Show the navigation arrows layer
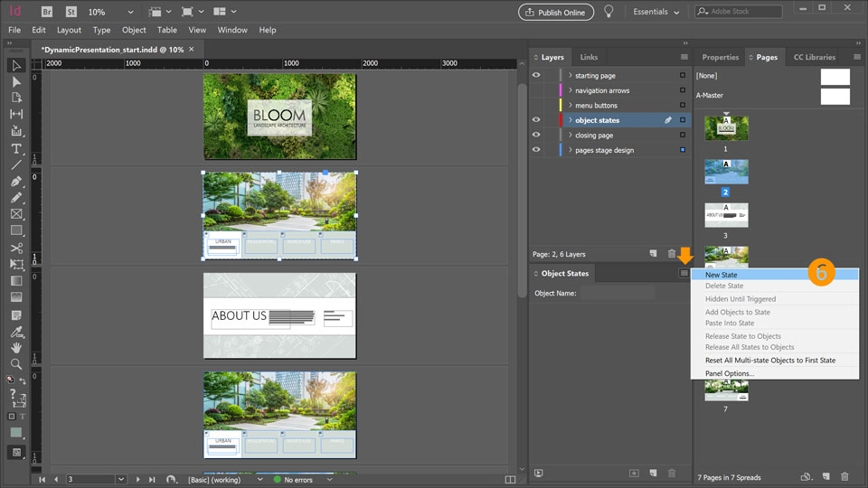868x488 pixels. (x=536, y=90)
